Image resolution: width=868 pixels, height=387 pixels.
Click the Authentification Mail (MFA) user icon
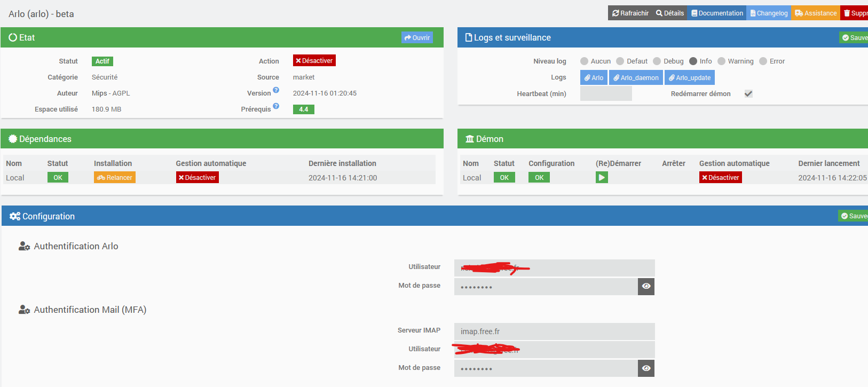24,310
